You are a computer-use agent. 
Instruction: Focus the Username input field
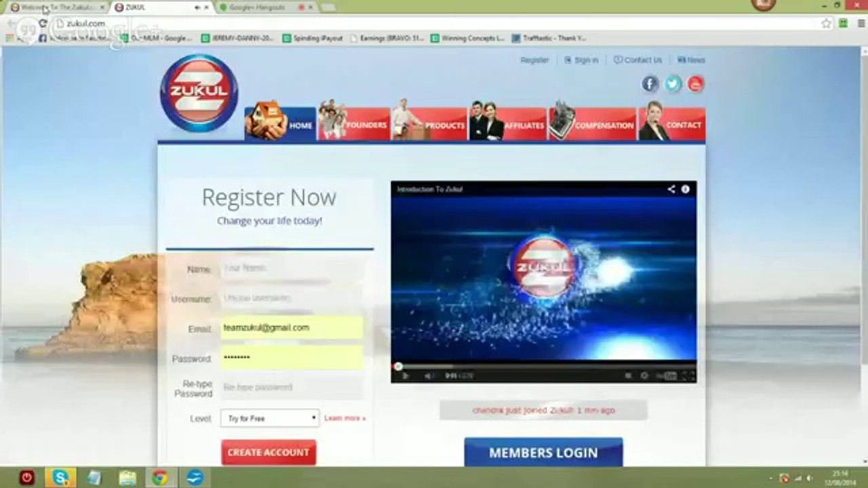coord(292,298)
